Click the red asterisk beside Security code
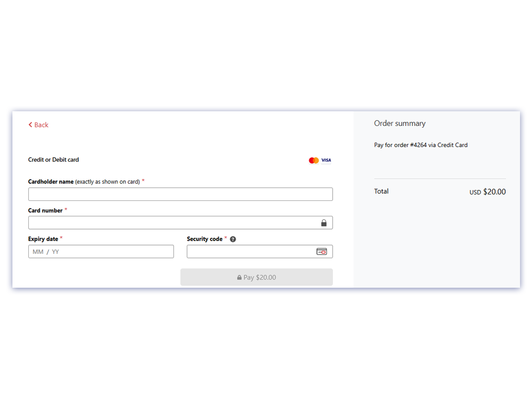The width and height of the screenshot is (532, 399). click(x=226, y=237)
